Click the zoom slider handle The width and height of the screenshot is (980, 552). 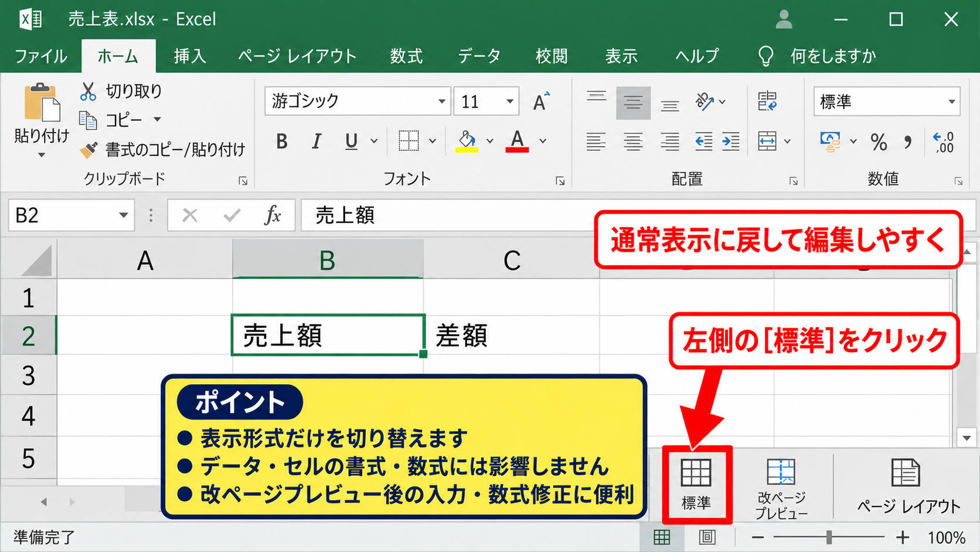coord(829,537)
